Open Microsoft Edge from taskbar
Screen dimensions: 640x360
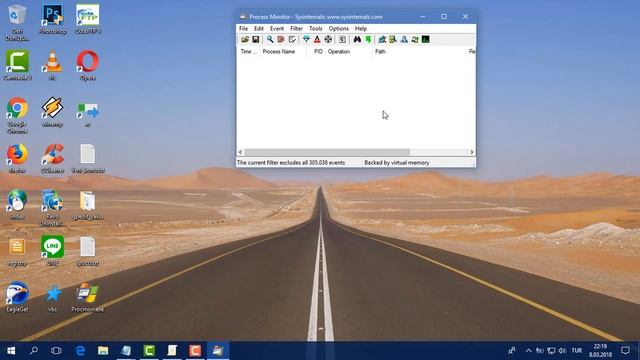(x=80, y=351)
